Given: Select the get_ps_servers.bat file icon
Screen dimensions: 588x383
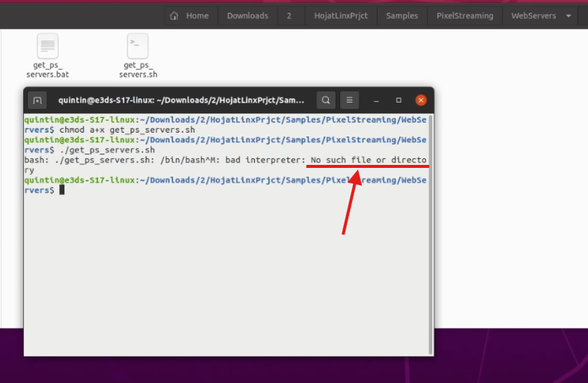Looking at the screenshot, I should pos(47,46).
